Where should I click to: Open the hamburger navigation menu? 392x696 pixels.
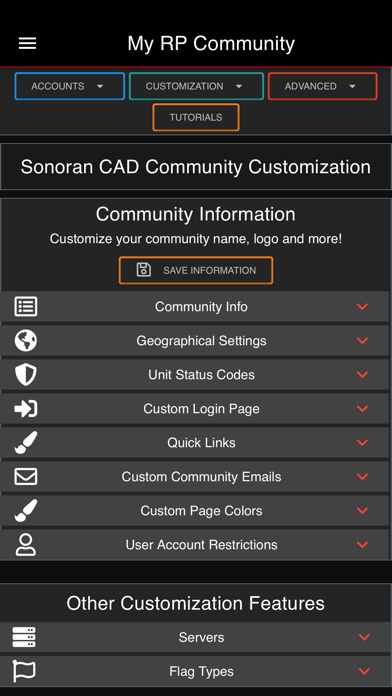click(x=27, y=44)
